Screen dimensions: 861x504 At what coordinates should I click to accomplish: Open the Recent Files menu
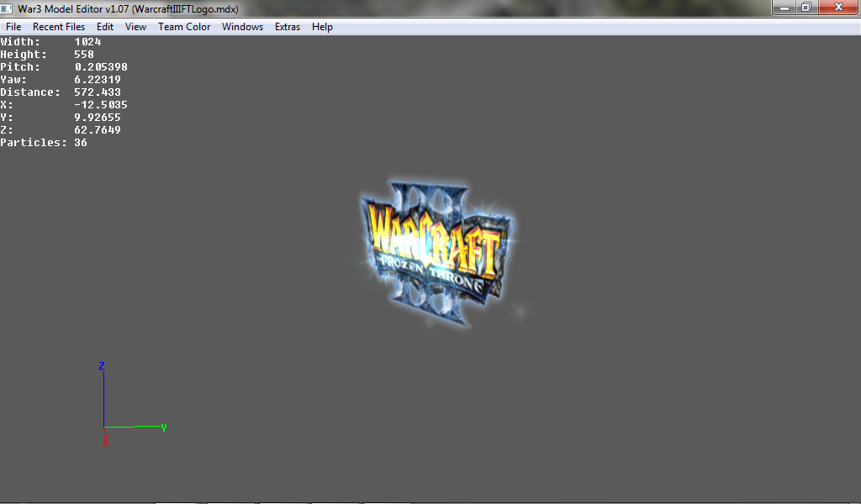click(59, 26)
